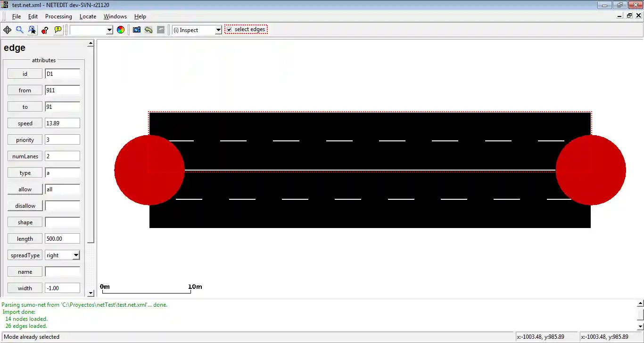The width and height of the screenshot is (644, 343).
Task: Click the type attribute button
Action: pos(25,172)
